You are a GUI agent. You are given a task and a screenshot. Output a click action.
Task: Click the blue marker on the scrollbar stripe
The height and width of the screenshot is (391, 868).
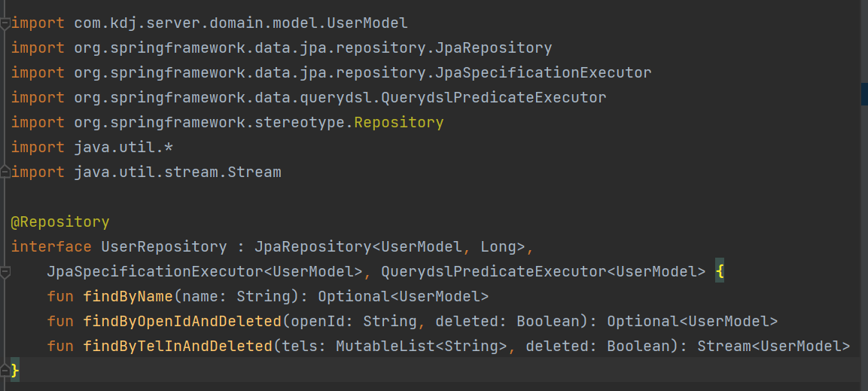[x=864, y=93]
